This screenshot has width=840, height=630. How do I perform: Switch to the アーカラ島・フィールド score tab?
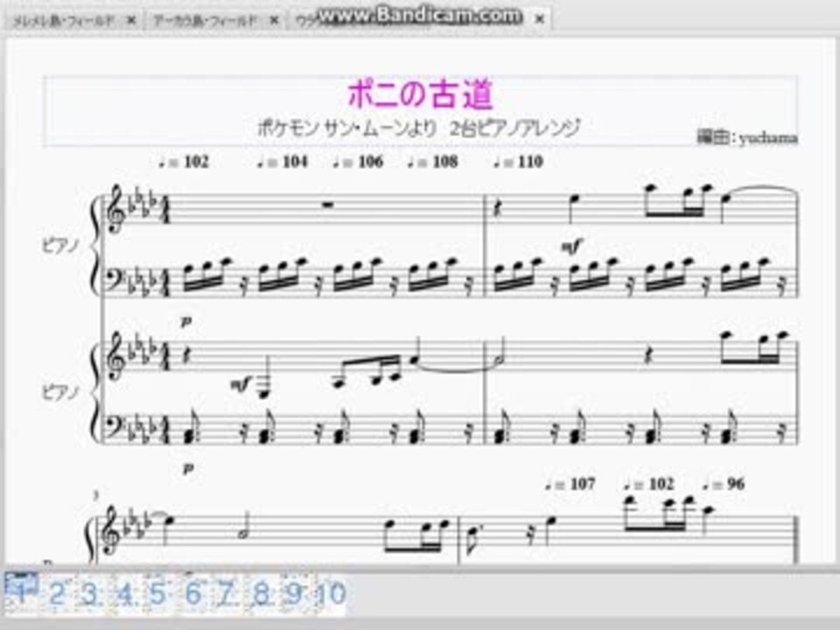coord(205,21)
